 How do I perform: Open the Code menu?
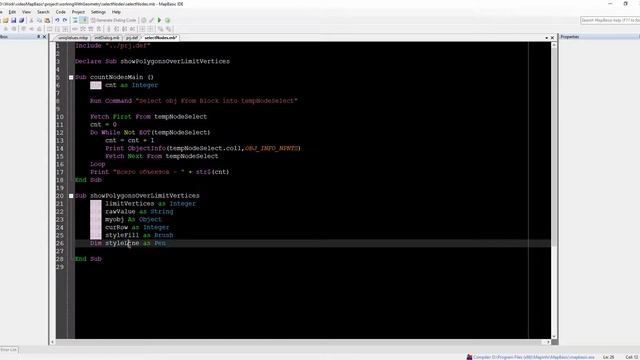point(60,12)
